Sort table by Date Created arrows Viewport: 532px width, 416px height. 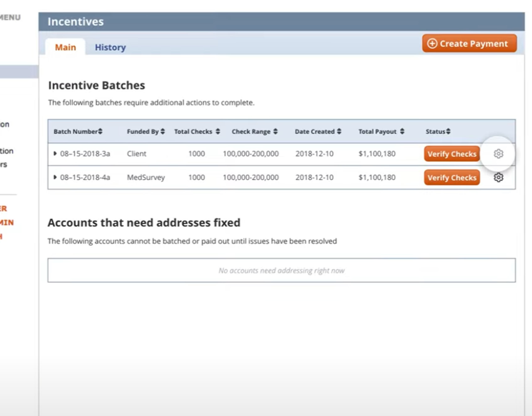(x=339, y=131)
